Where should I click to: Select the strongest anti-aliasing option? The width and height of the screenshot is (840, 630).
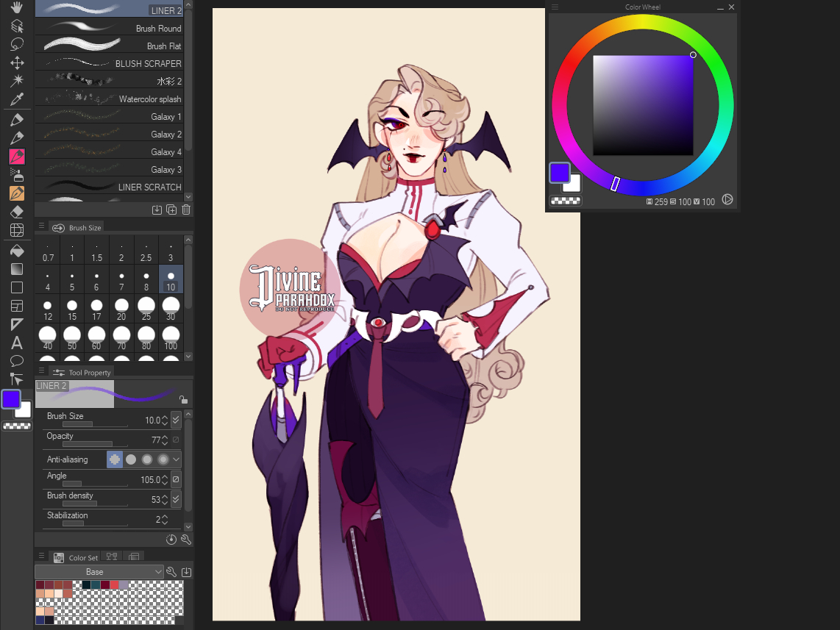tap(163, 459)
